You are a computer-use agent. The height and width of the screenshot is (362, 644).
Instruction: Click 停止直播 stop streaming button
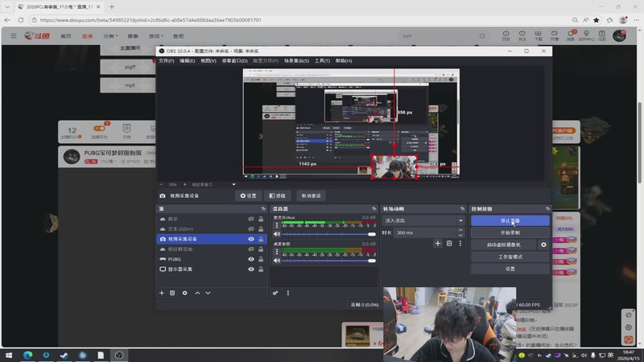coord(510,220)
